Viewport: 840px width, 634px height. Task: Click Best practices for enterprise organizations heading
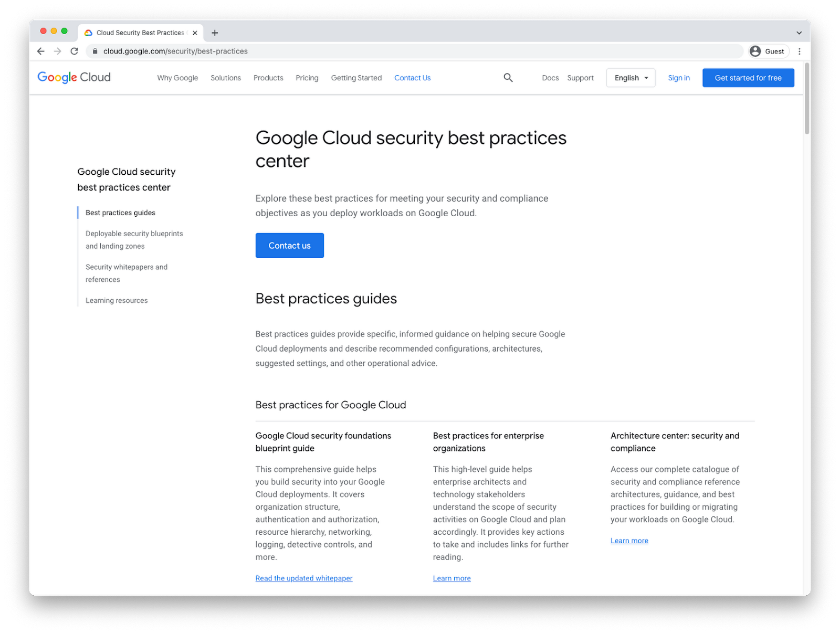pos(488,442)
